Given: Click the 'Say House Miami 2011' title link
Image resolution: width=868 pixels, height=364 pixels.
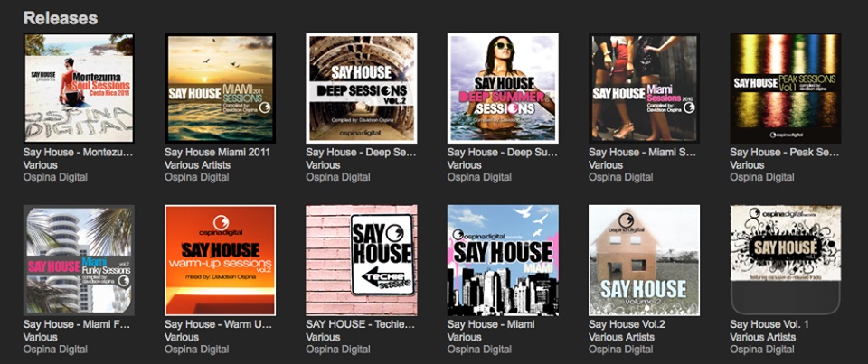Looking at the screenshot, I should point(217,152).
